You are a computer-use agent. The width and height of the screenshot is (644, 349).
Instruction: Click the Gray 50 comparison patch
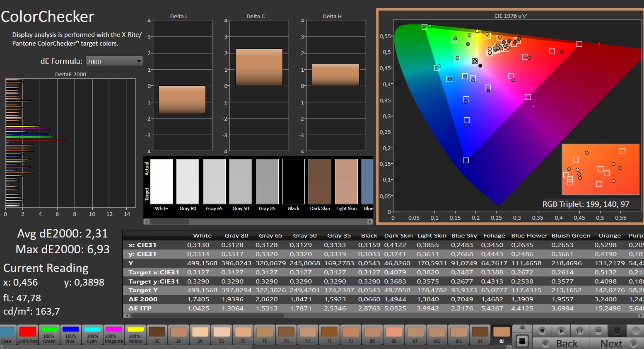click(241, 182)
